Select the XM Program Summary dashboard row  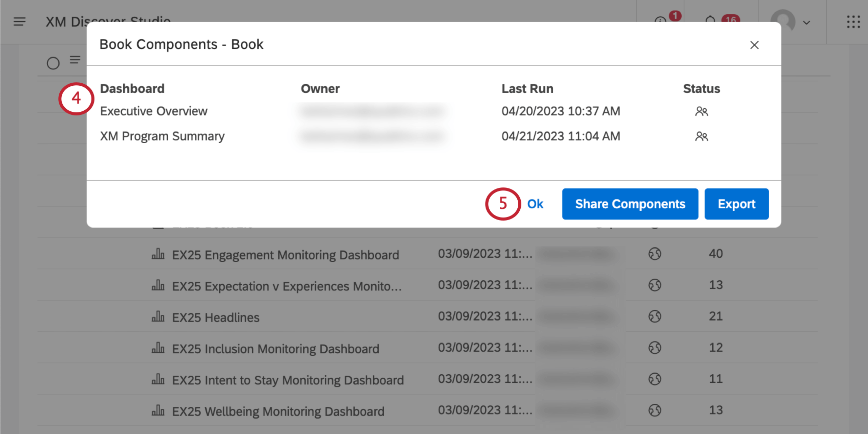162,136
